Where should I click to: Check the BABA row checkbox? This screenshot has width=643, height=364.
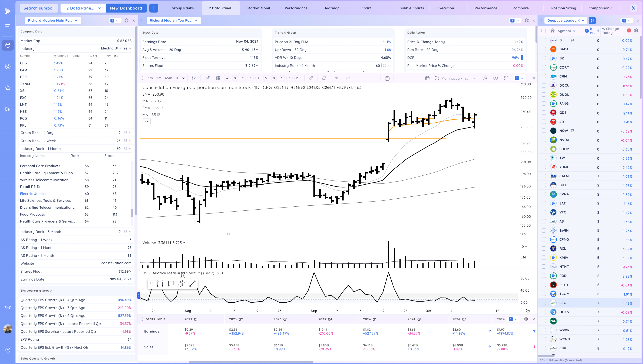pos(544,49)
